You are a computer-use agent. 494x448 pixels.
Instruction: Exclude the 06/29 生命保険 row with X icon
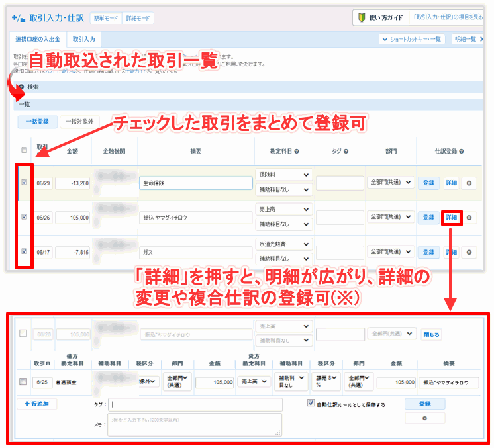coord(469,183)
